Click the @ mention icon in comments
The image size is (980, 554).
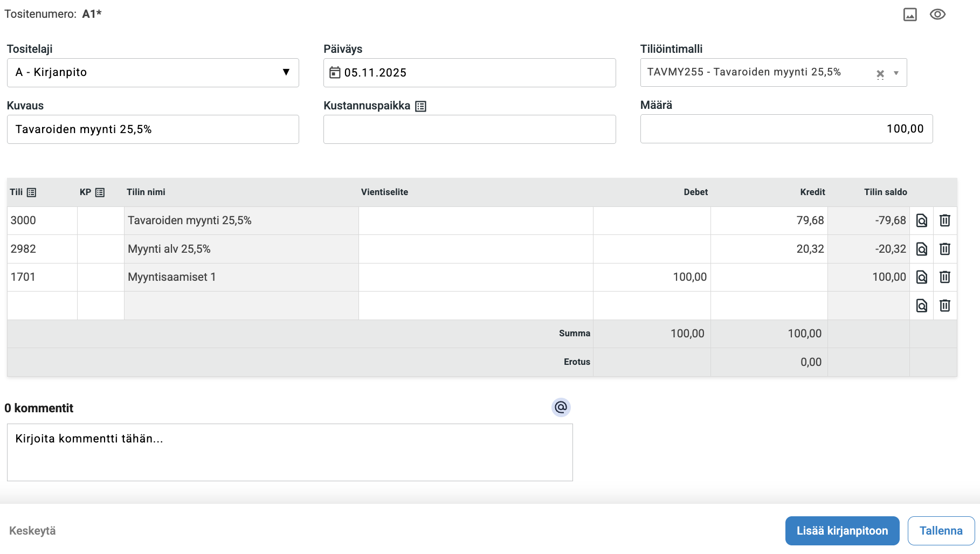(x=561, y=407)
